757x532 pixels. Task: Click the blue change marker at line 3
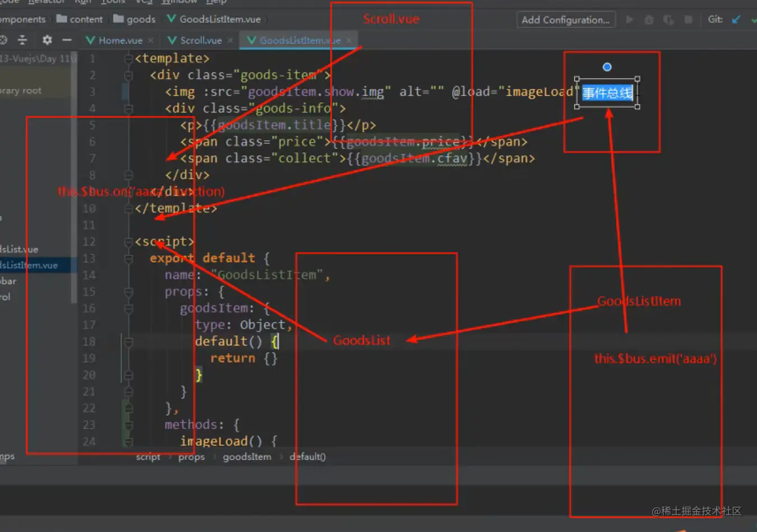pos(126,91)
